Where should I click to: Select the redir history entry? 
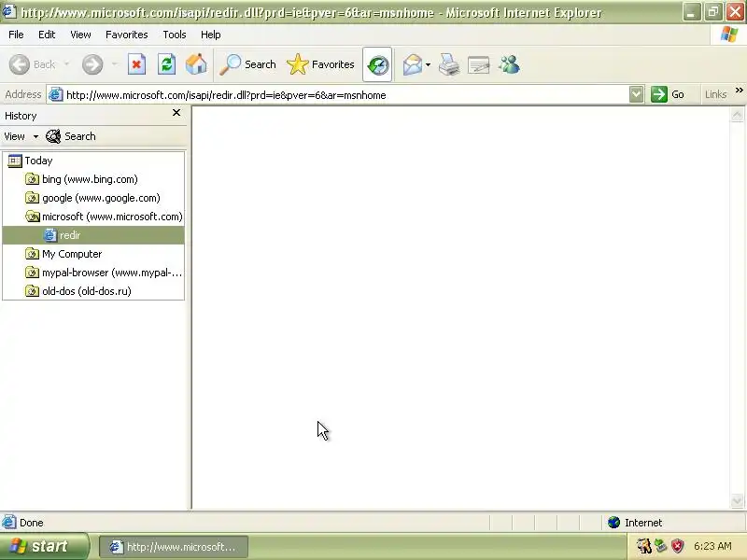coord(93,235)
